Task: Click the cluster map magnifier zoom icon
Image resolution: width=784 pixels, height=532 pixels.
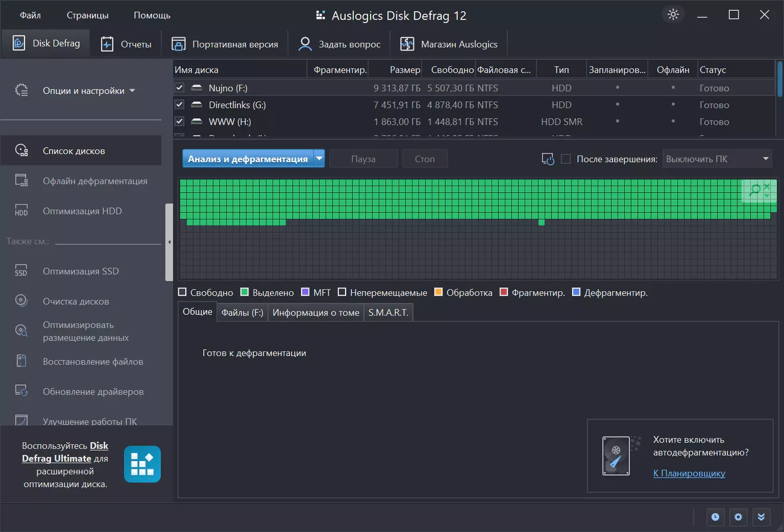Action: click(755, 190)
